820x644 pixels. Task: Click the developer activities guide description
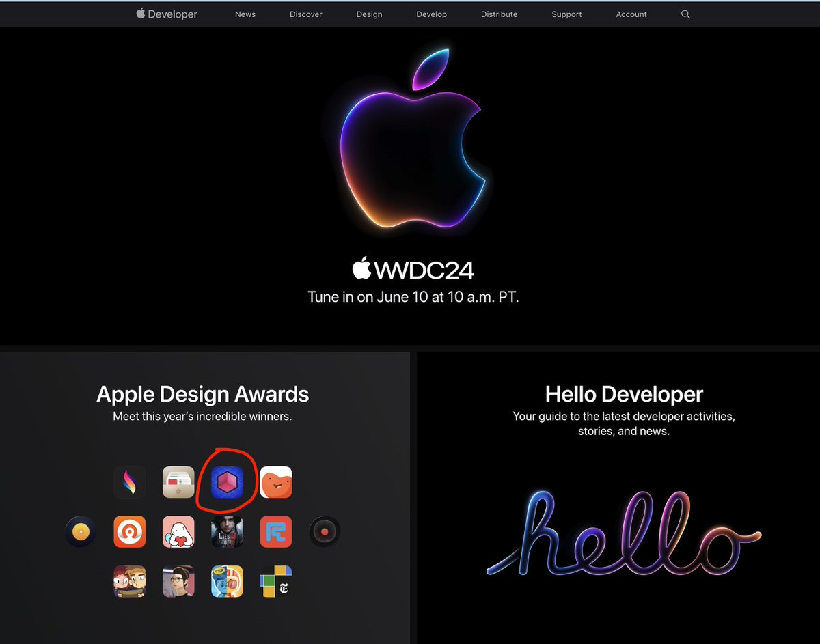click(624, 423)
